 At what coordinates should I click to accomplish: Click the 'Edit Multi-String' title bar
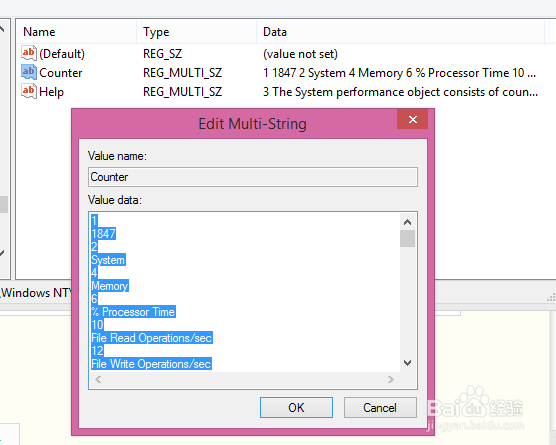pyautogui.click(x=252, y=124)
